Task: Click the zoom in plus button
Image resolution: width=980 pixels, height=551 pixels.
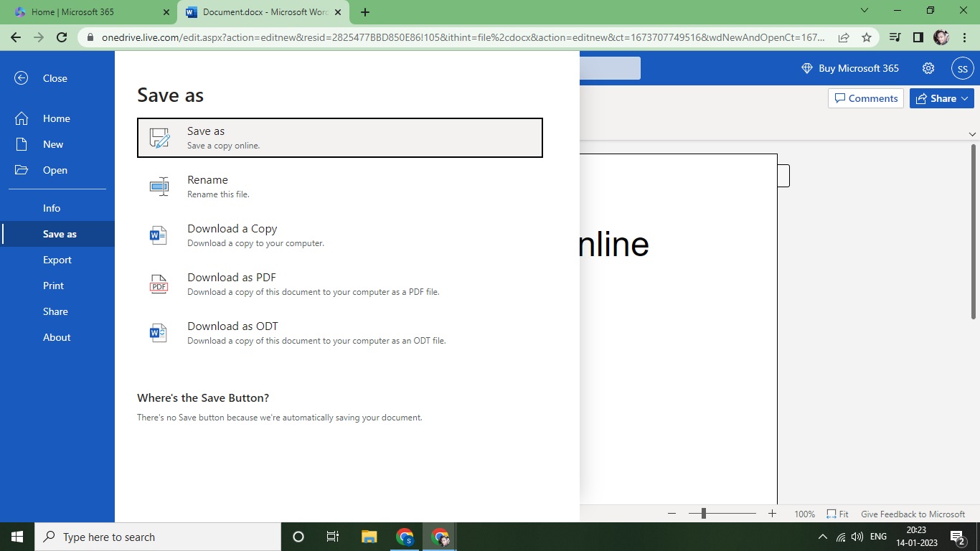Action: (x=772, y=514)
